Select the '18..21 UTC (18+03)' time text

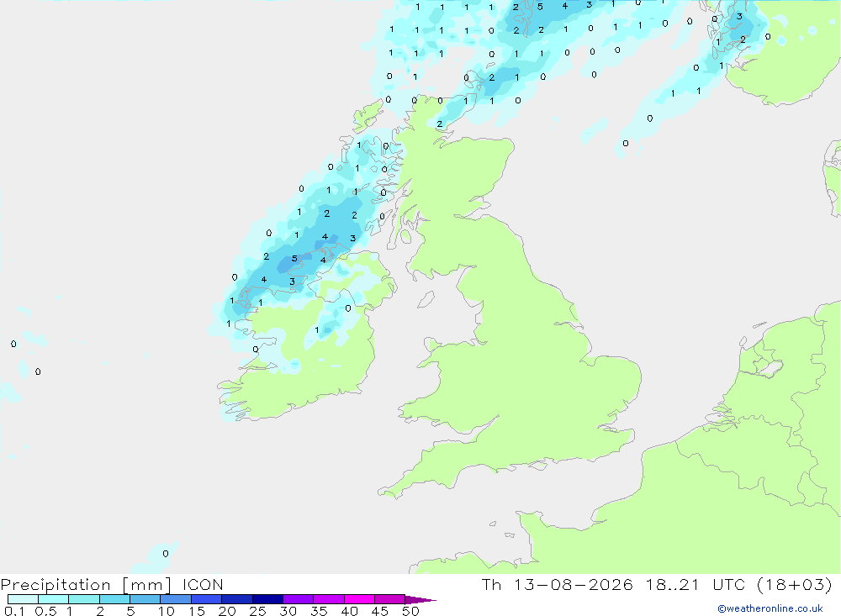pos(739,584)
